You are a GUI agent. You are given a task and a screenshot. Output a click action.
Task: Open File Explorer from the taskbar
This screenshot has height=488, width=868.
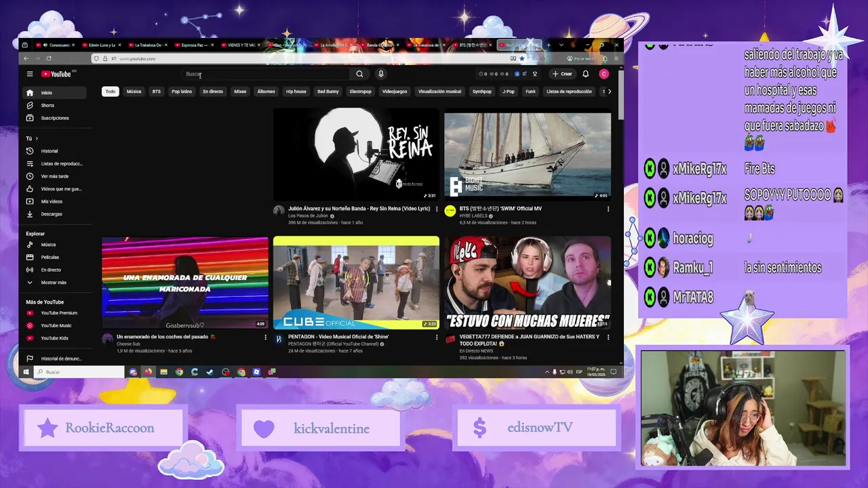pos(163,372)
